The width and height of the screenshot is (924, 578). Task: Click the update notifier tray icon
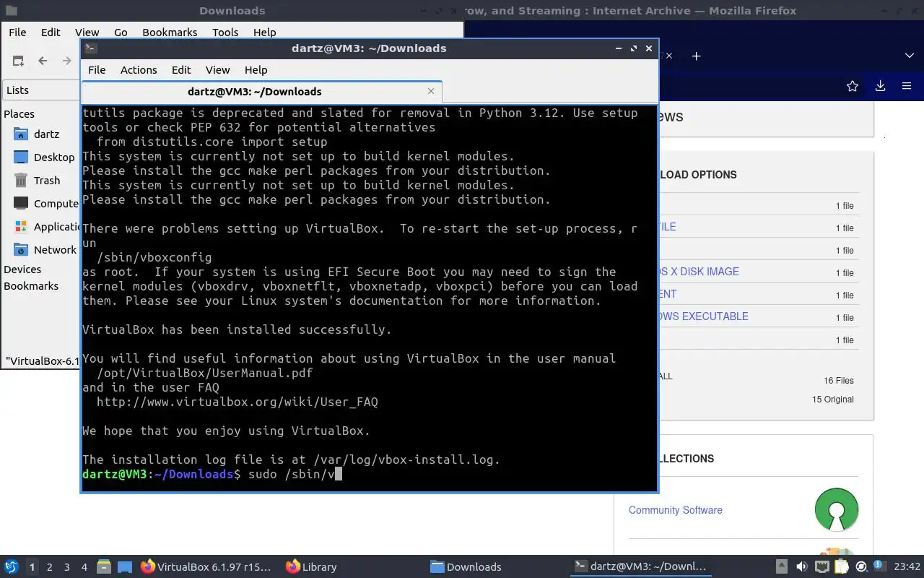point(861,567)
